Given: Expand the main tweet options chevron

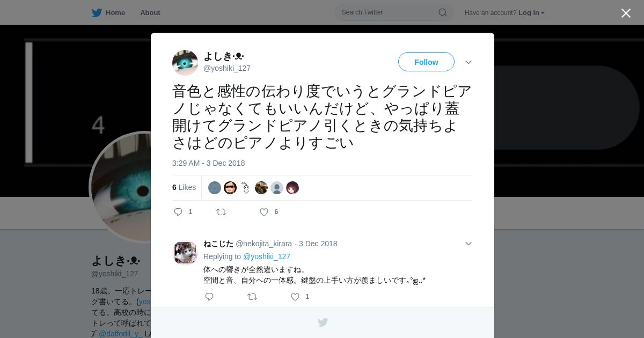Looking at the screenshot, I should [469, 62].
